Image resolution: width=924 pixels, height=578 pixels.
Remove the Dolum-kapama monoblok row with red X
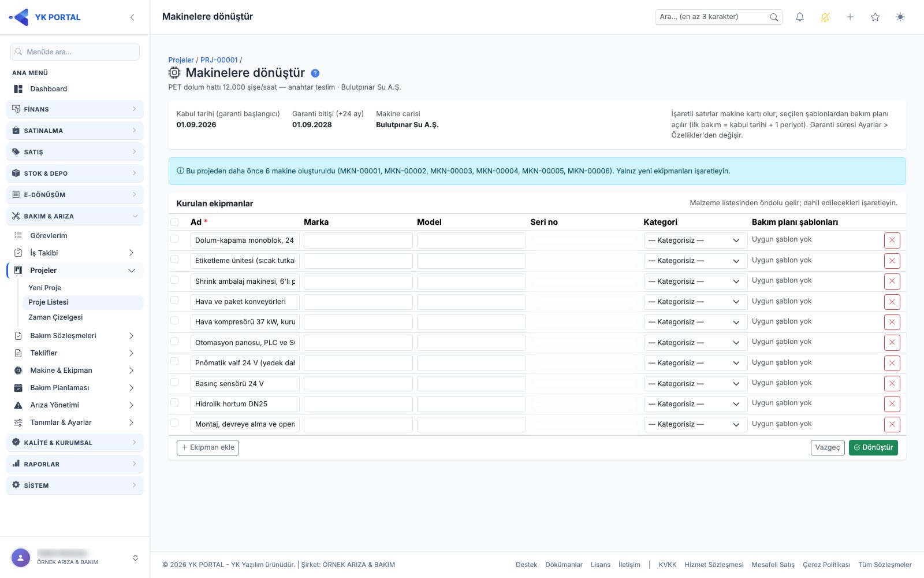(x=892, y=240)
